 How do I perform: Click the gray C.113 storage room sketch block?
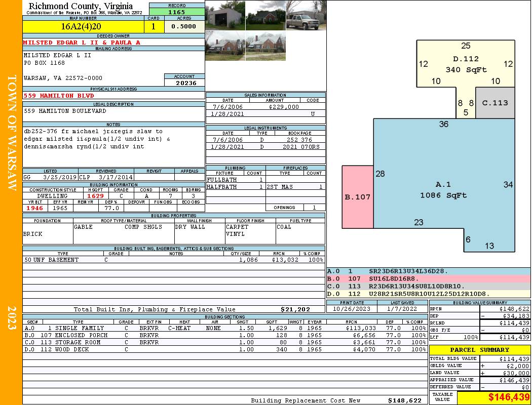(x=495, y=103)
